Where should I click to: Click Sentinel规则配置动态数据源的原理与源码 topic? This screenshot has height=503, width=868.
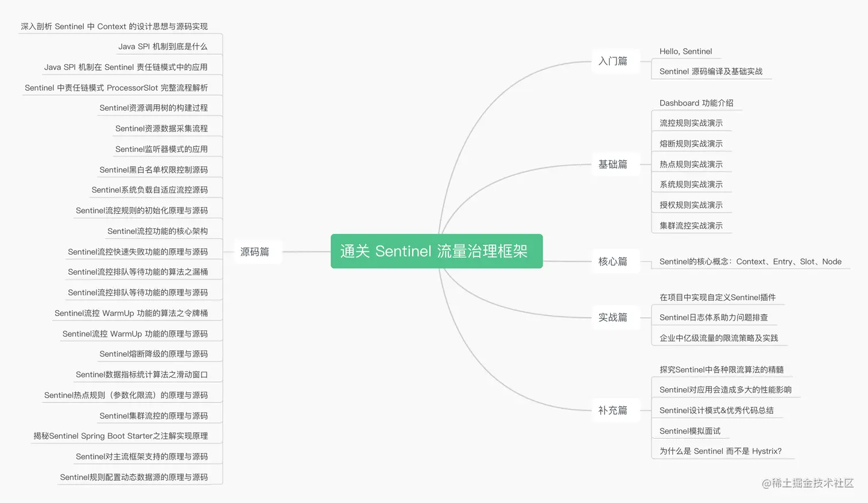point(134,477)
